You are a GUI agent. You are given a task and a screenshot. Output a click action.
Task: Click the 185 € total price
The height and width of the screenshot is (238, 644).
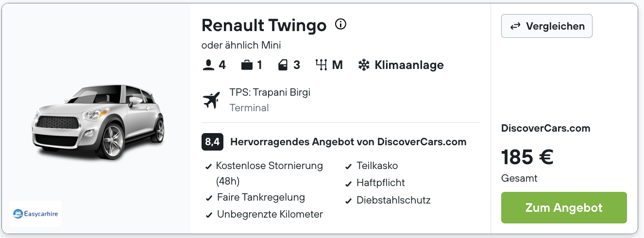[527, 157]
